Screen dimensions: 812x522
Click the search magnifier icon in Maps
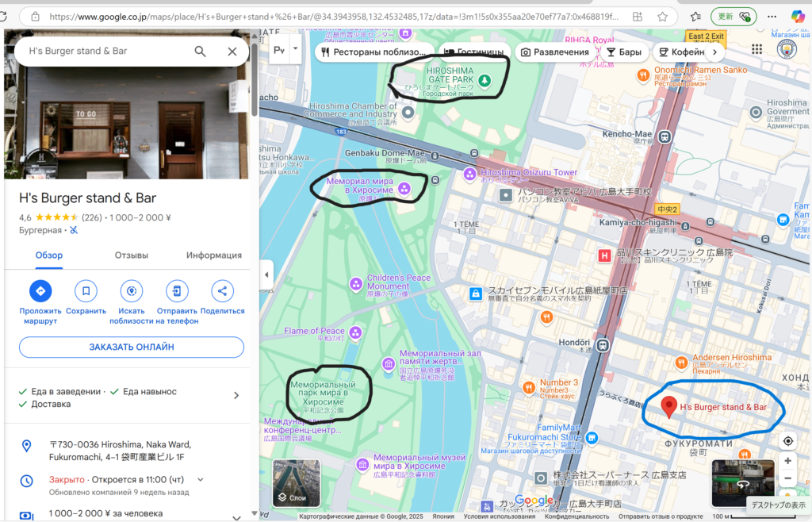tap(200, 52)
